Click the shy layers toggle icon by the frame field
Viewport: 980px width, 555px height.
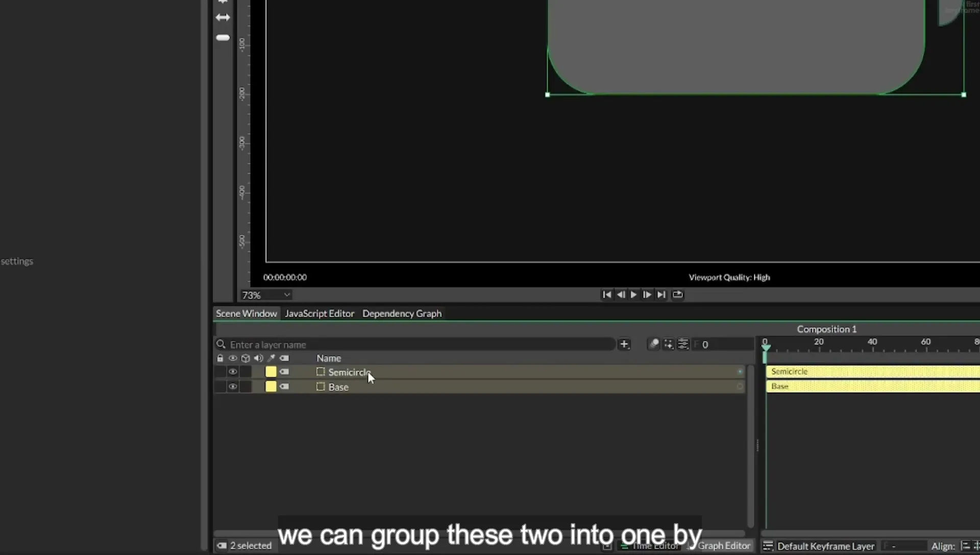coord(654,344)
